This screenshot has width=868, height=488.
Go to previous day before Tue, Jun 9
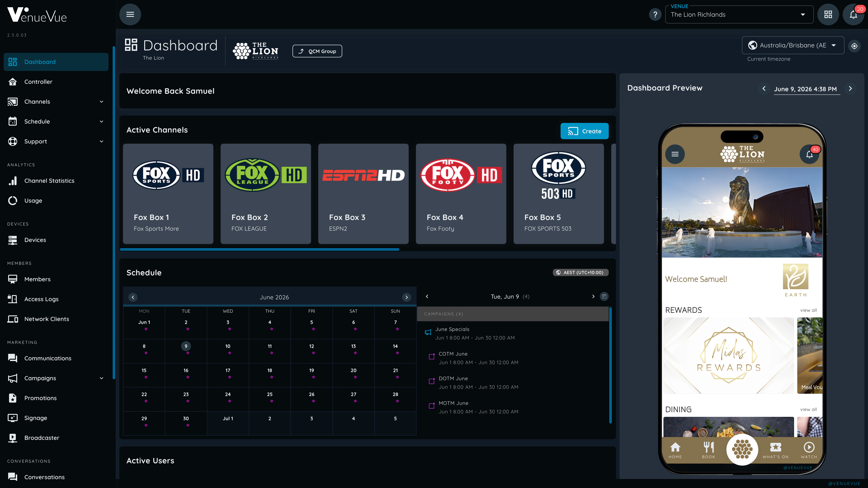point(427,296)
